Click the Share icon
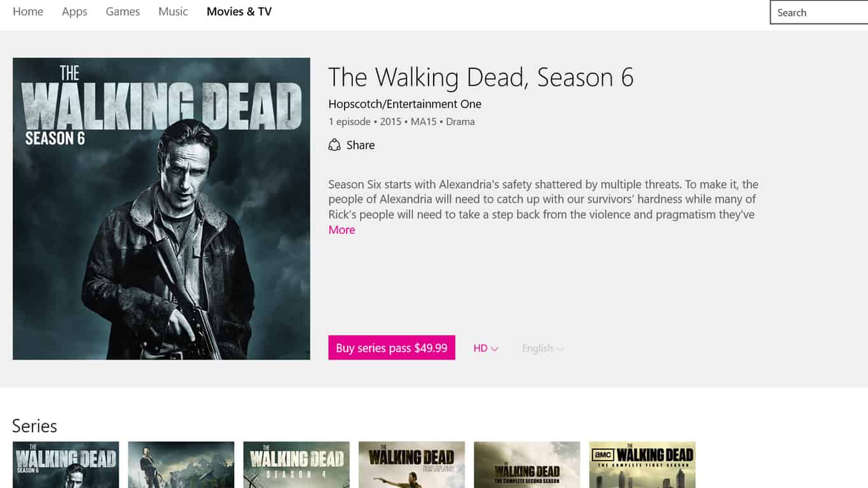 334,145
